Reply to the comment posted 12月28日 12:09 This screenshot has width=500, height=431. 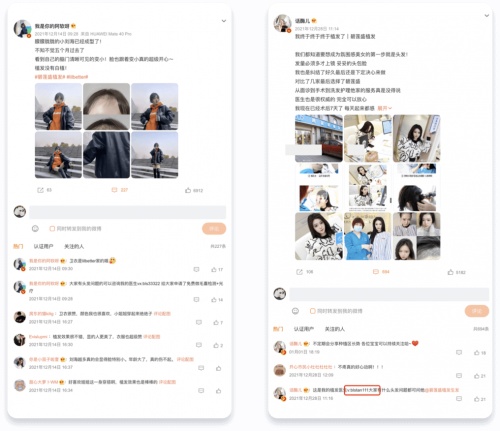pos(459,376)
